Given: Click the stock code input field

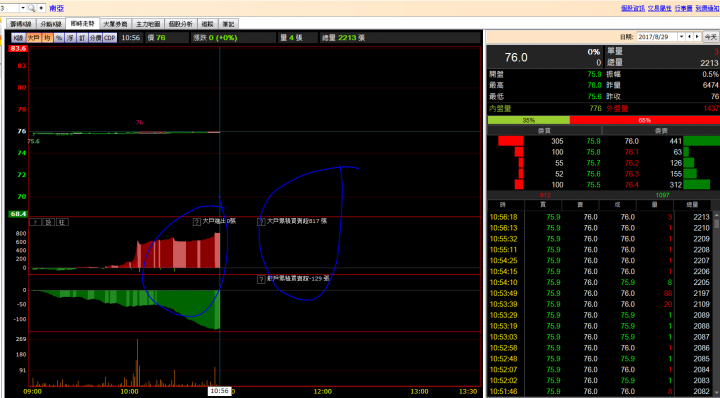Looking at the screenshot, I should 9,8.
